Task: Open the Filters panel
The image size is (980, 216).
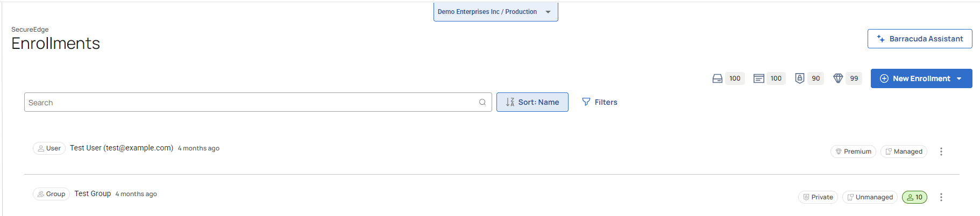Action: point(600,102)
